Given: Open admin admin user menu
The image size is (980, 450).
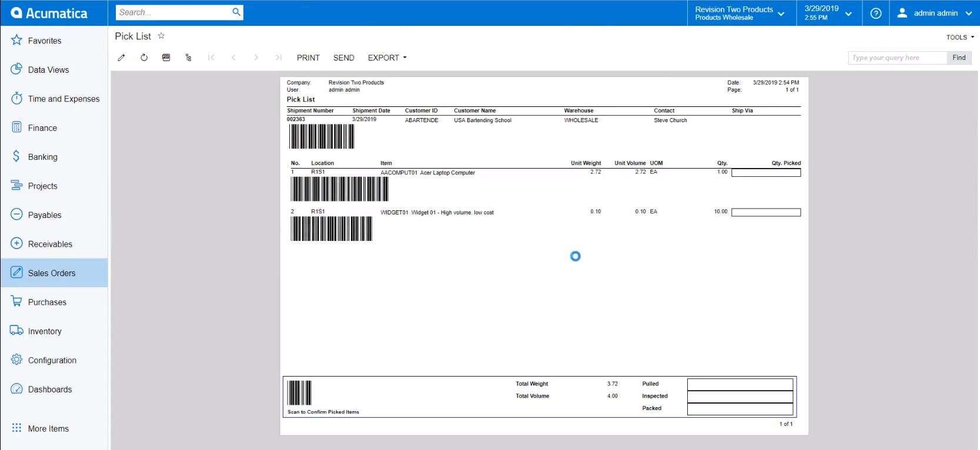Looking at the screenshot, I should click(x=934, y=13).
